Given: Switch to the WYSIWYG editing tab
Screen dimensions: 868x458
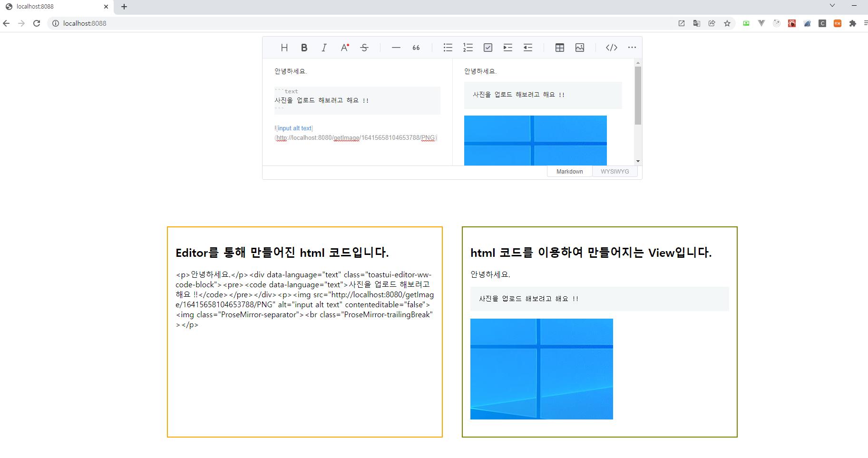Looking at the screenshot, I should tap(614, 172).
